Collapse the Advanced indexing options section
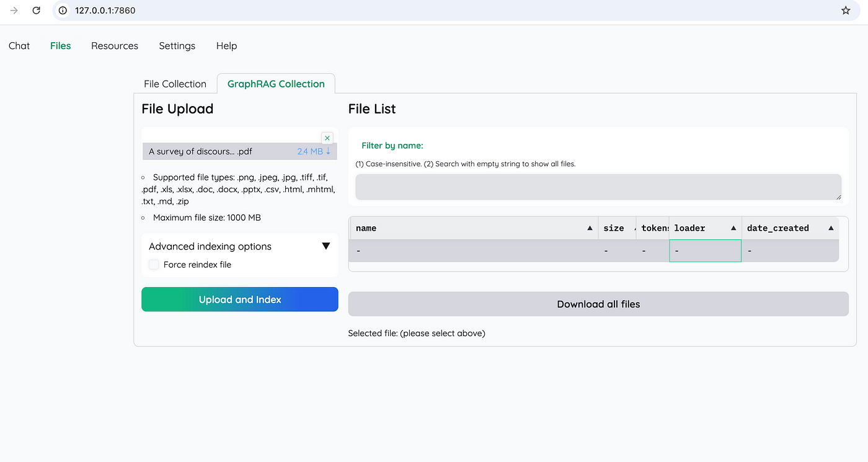The image size is (868, 462). (x=326, y=246)
